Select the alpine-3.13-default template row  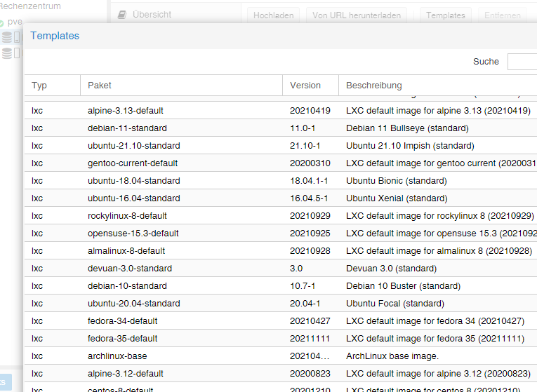coord(281,111)
